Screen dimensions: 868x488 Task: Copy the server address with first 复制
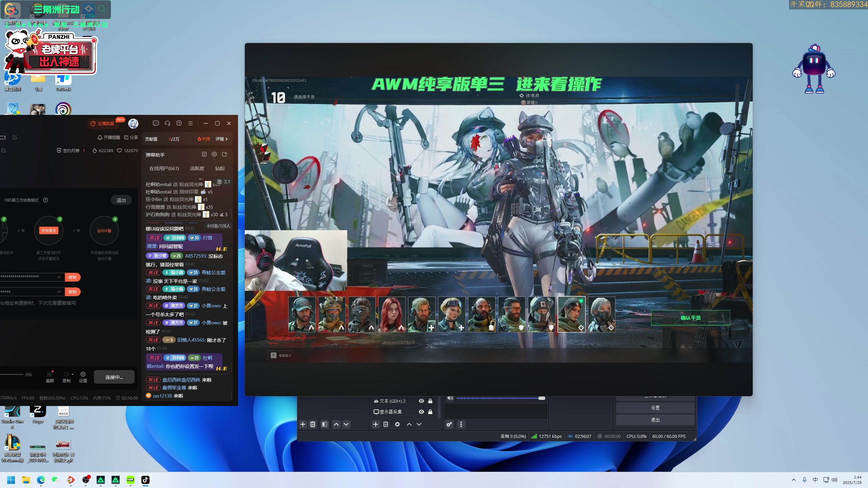[x=72, y=277]
